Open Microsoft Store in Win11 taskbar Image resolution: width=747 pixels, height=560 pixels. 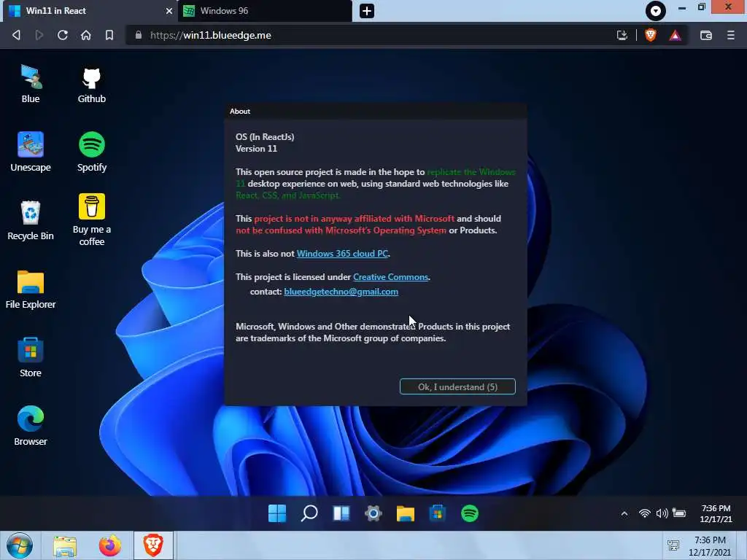(x=438, y=513)
